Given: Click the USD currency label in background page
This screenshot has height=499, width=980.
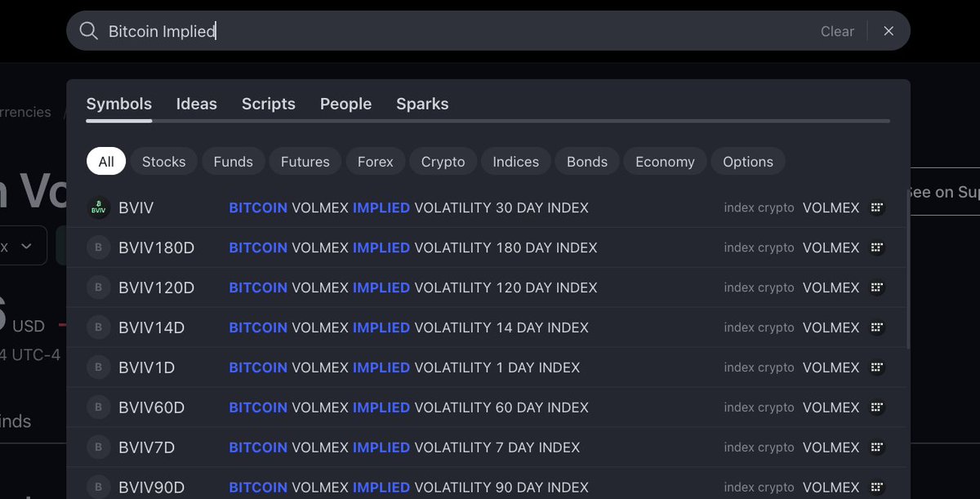Looking at the screenshot, I should tap(29, 326).
